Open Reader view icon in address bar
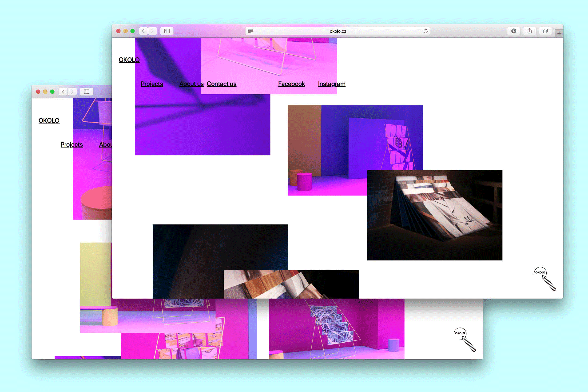 250,31
